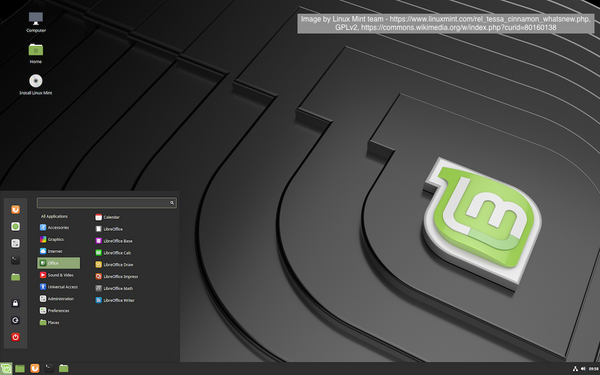Viewport: 600px width, 375px height.
Task: Launch LibreOffice Calc application
Action: click(x=113, y=253)
